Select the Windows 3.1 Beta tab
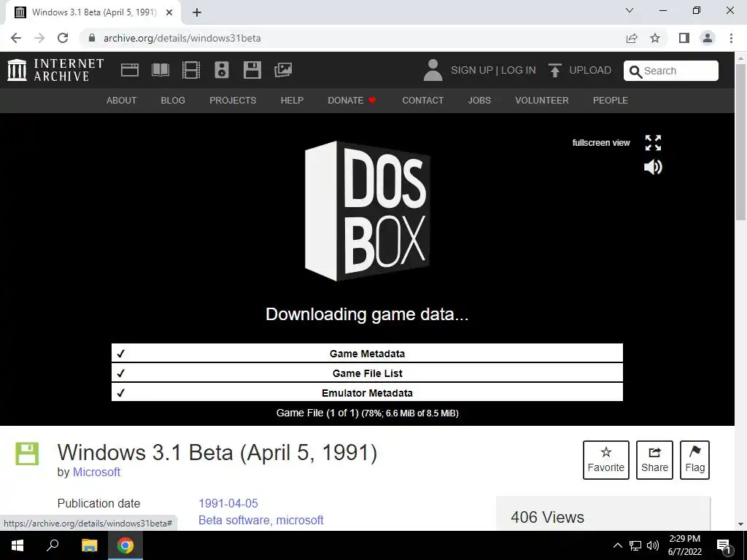This screenshot has width=747, height=560. (x=93, y=12)
